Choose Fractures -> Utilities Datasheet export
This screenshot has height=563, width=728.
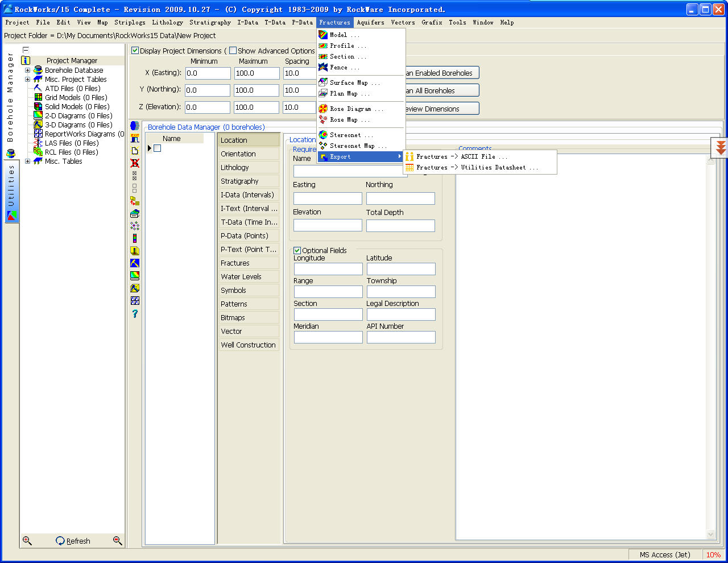(x=479, y=167)
